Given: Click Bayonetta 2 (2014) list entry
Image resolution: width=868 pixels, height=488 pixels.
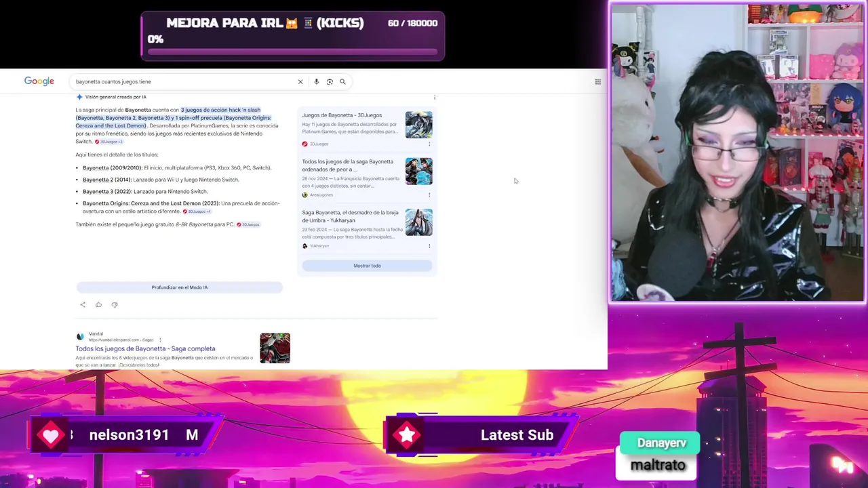Looking at the screenshot, I should [161, 180].
